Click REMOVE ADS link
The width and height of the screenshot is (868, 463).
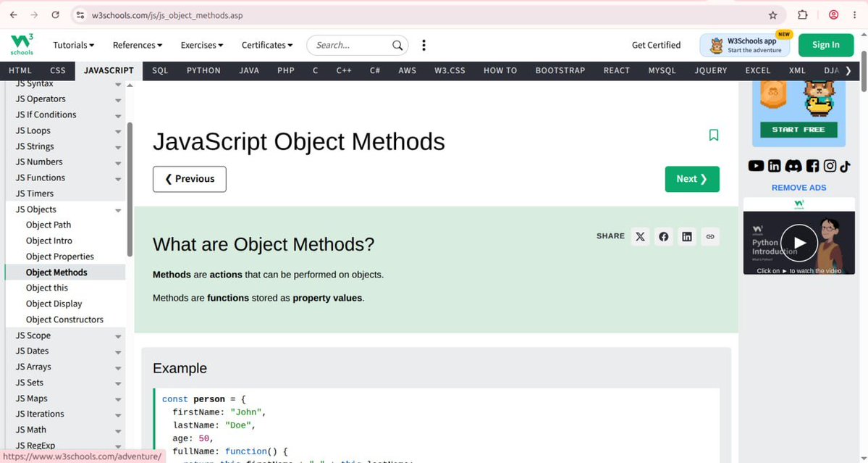(799, 188)
